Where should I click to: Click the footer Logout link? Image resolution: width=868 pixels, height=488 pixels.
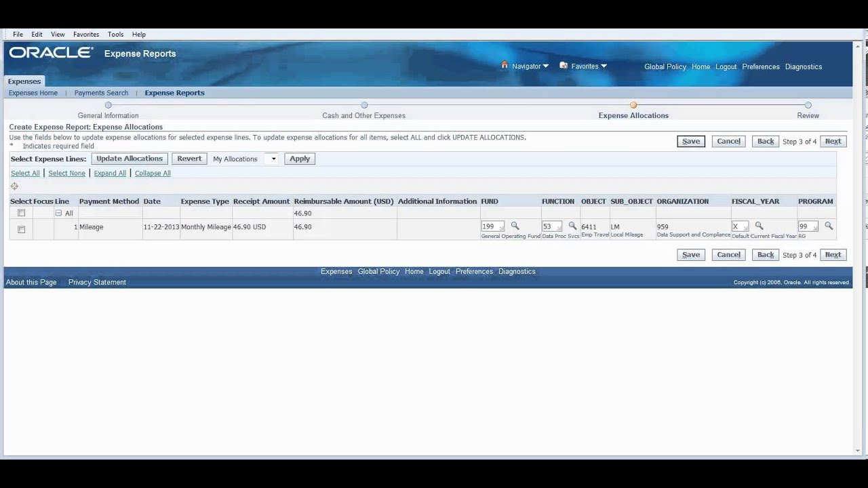tap(439, 272)
